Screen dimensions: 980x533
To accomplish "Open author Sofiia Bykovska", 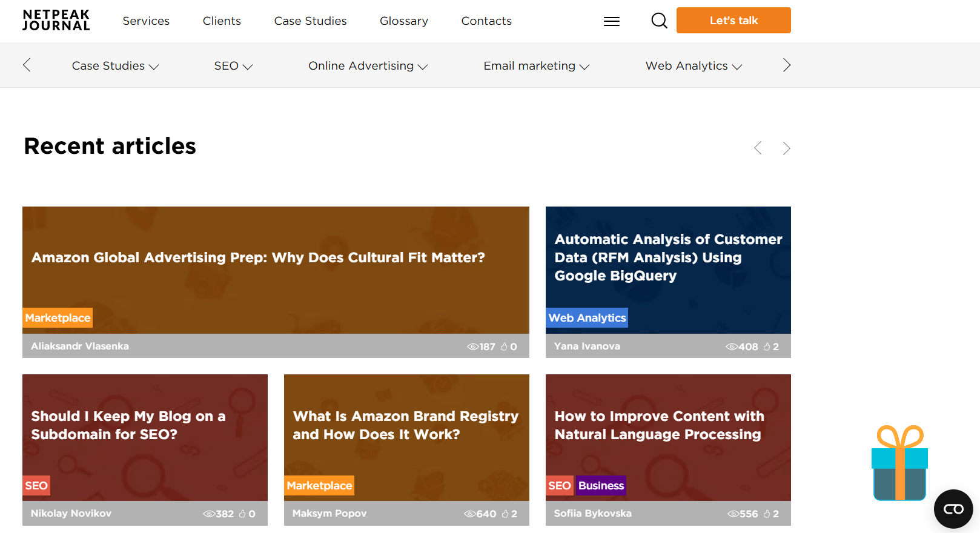I will (x=592, y=514).
